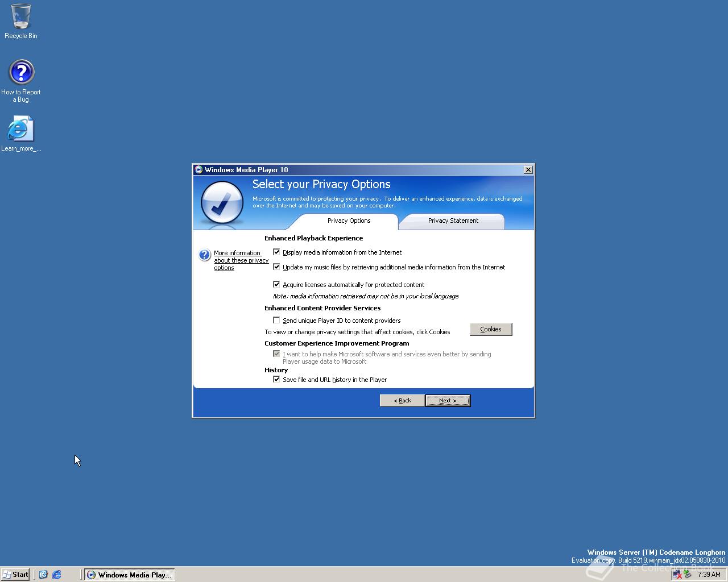Image resolution: width=728 pixels, height=582 pixels.
Task: Open the Learn_more desktop shortcut
Action: pos(21,134)
